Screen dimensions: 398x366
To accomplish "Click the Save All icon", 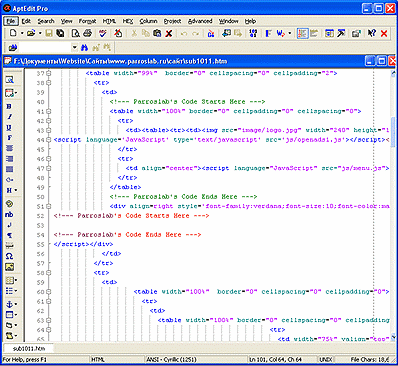I will tap(60, 33).
